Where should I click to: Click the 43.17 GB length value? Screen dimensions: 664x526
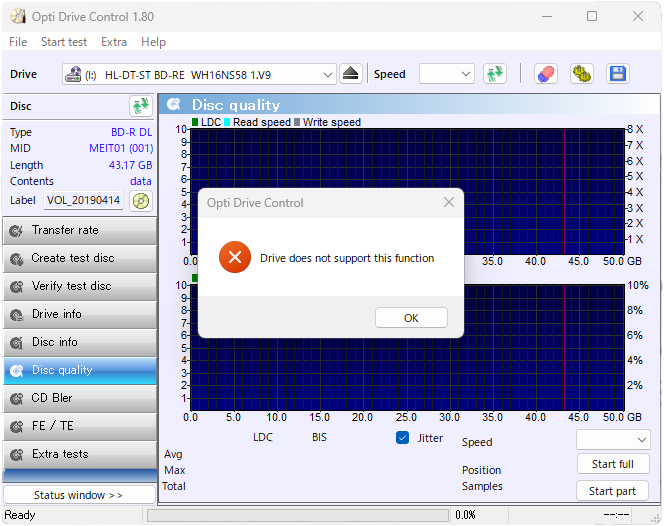pyautogui.click(x=130, y=165)
